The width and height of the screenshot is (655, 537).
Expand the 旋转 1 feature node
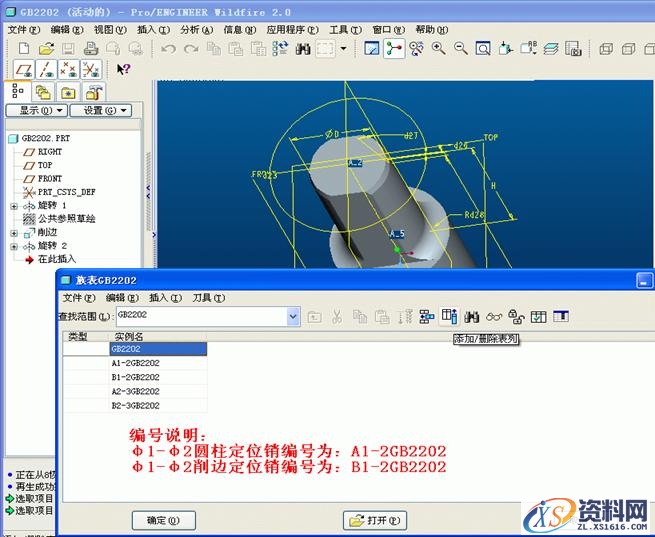pos(14,206)
